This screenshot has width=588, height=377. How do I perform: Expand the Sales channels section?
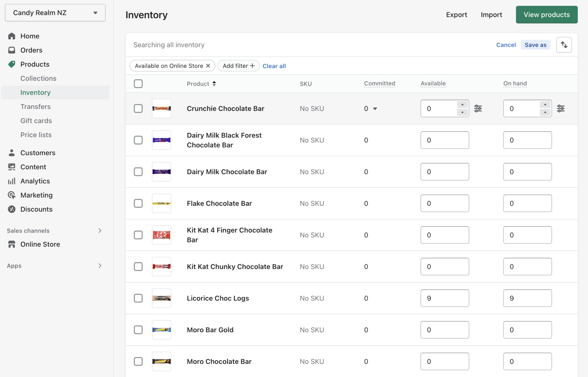tap(100, 230)
